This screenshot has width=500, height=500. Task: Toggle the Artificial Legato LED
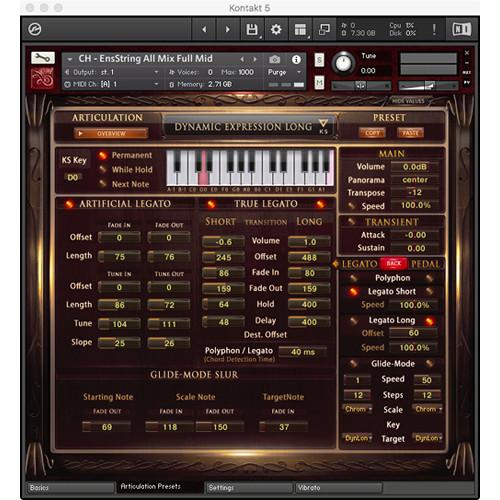click(x=69, y=204)
